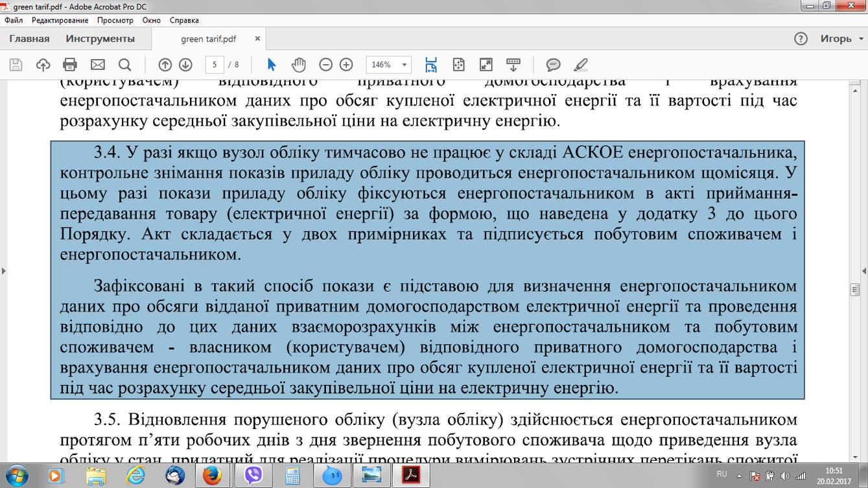Open the blue smiley face app in taskbar

pos(332,476)
